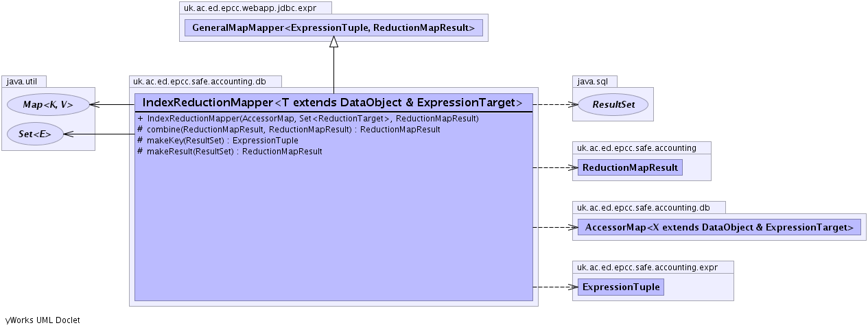Click the uk.ac.ed.epcc.safe.accounting.expr package label
The image size is (868, 332).
pos(653,266)
